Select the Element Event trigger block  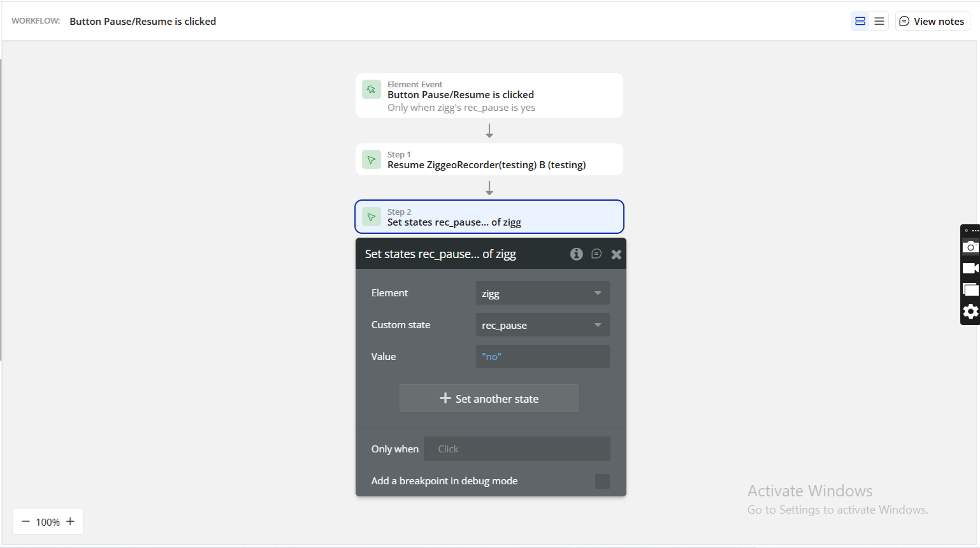pyautogui.click(x=489, y=96)
